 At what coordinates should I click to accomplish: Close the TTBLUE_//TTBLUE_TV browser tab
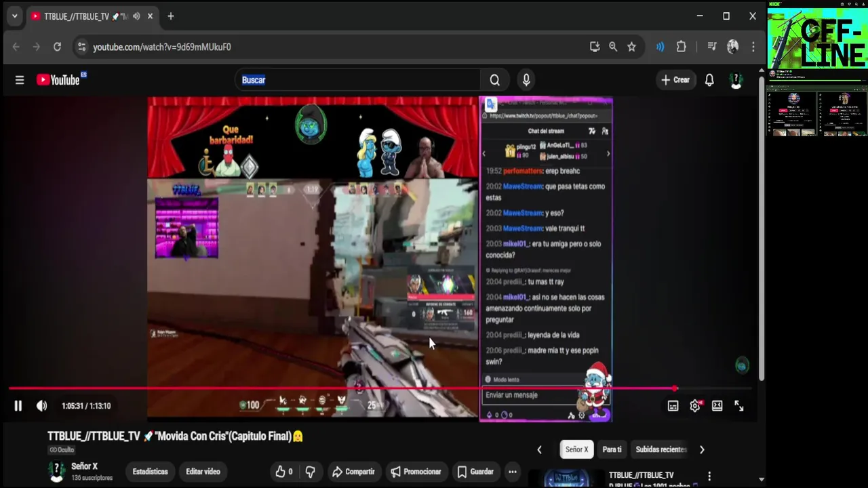(150, 16)
